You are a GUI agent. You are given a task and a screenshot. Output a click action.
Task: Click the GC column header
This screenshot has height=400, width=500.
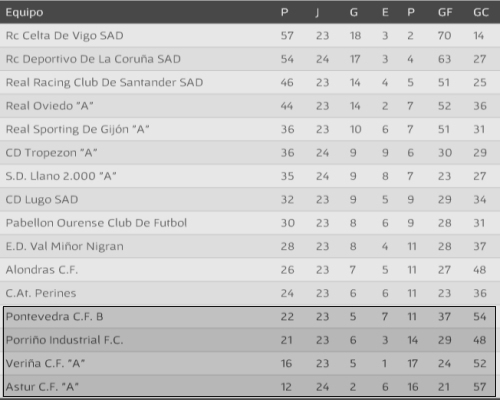(x=481, y=13)
